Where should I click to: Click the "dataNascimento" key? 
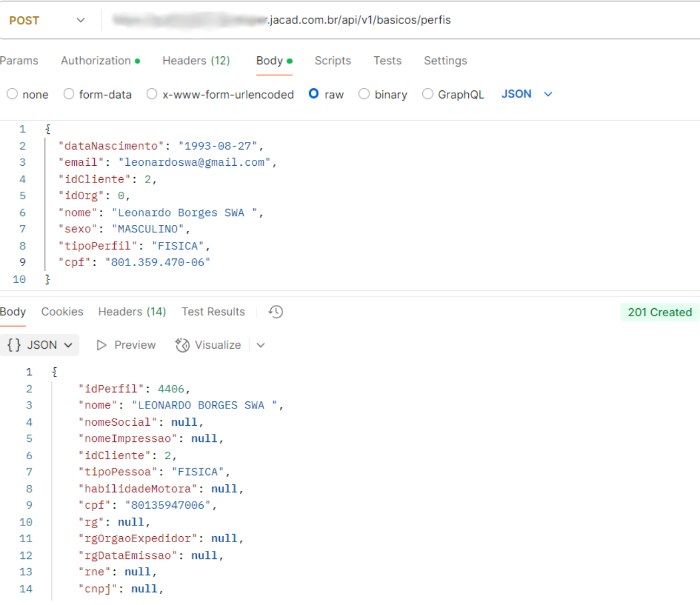click(x=111, y=146)
